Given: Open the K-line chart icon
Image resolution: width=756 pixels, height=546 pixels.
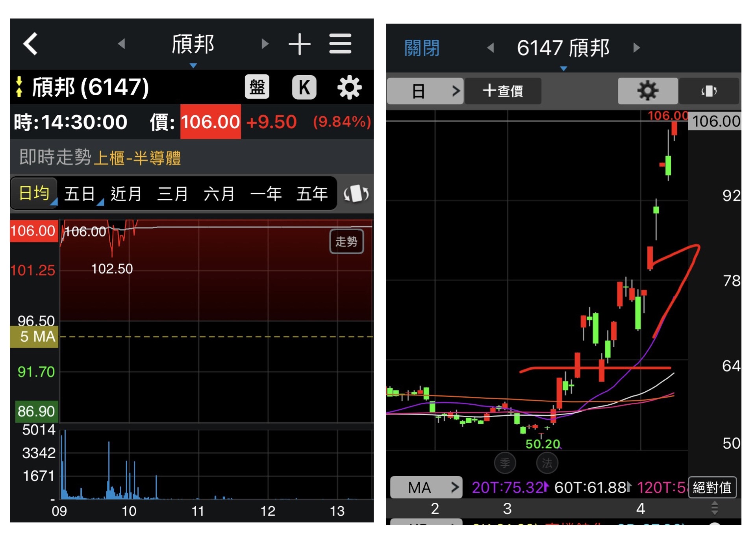Looking at the screenshot, I should click(x=304, y=87).
